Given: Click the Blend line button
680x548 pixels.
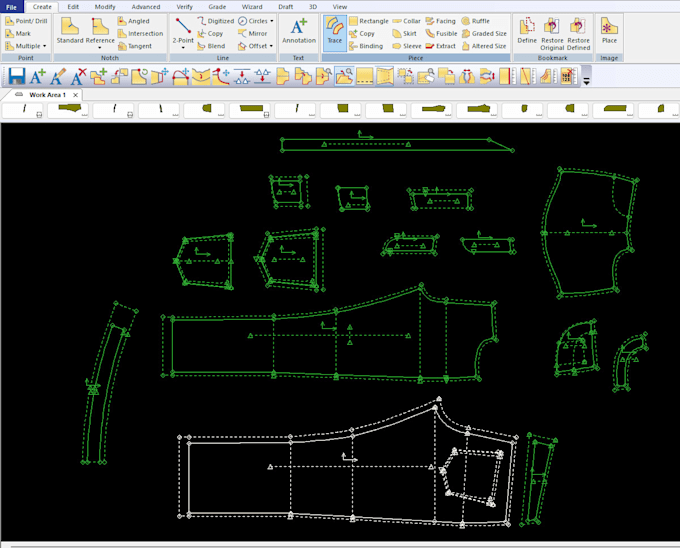Looking at the screenshot, I should tap(211, 46).
